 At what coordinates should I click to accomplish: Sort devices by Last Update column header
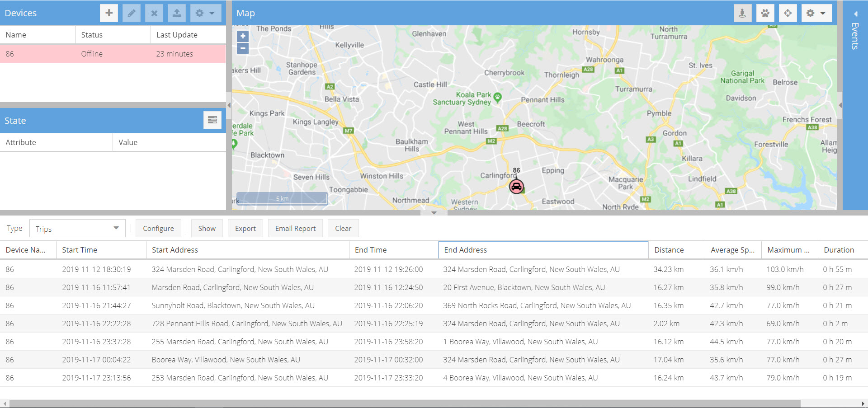tap(188, 35)
